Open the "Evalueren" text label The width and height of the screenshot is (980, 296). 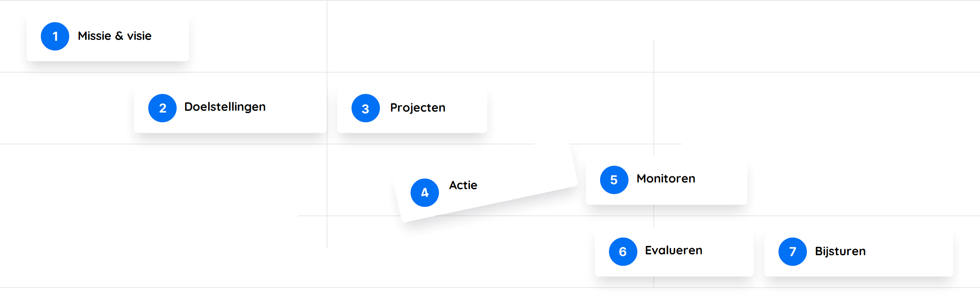674,250
